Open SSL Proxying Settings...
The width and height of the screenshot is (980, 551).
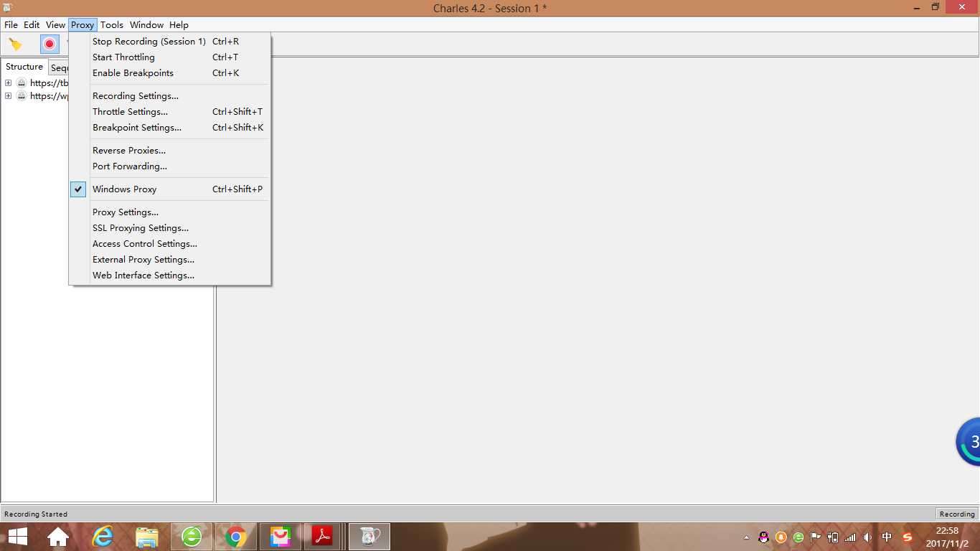170,228
